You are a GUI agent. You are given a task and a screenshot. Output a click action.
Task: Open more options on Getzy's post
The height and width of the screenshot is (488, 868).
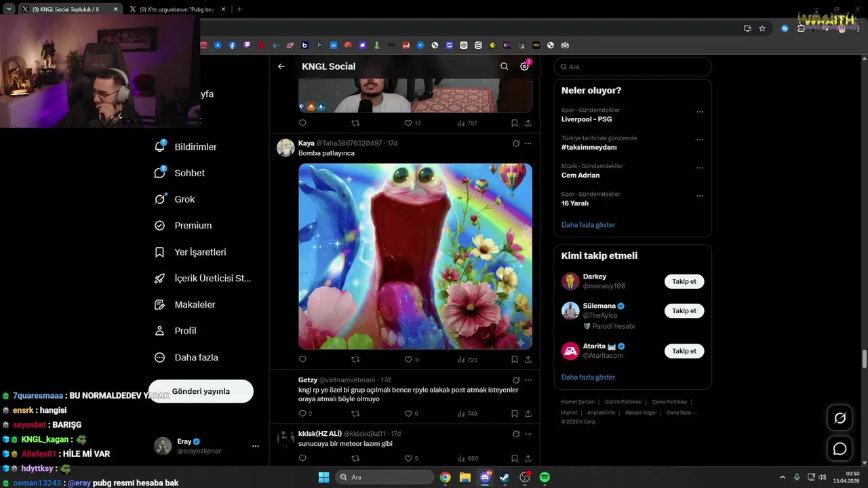[x=528, y=380]
